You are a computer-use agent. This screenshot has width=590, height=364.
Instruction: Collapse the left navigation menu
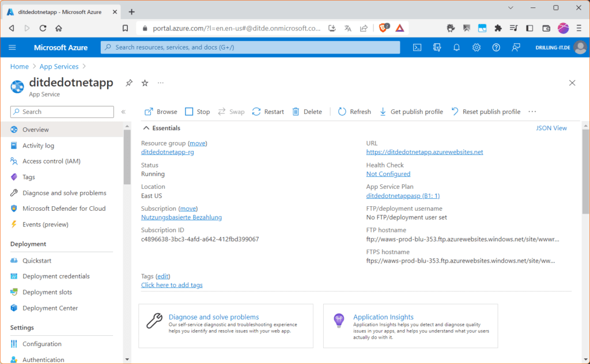point(123,112)
